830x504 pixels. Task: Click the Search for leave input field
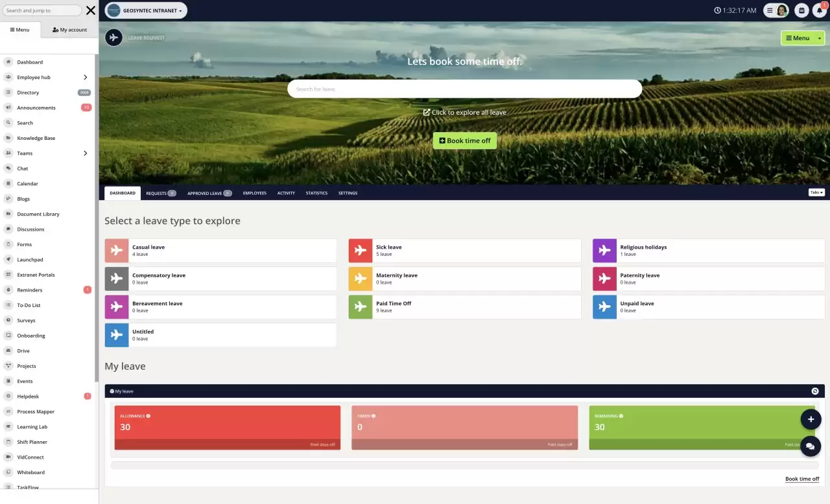pos(464,88)
